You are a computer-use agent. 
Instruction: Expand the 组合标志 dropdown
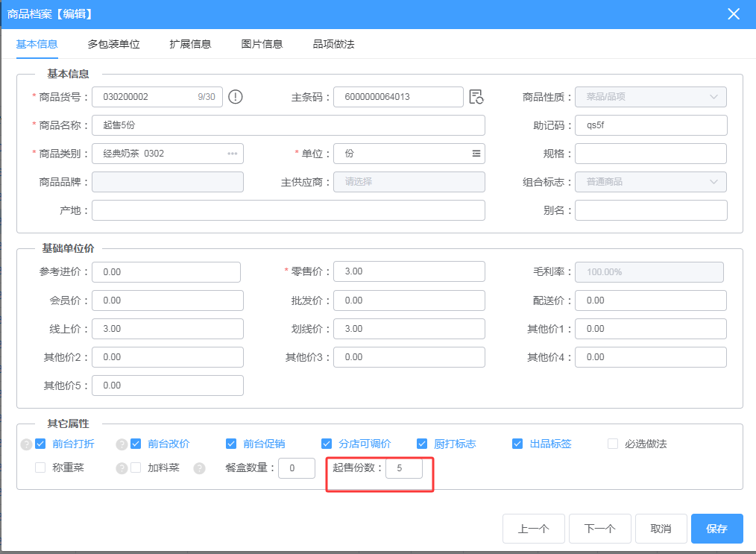[x=650, y=182]
